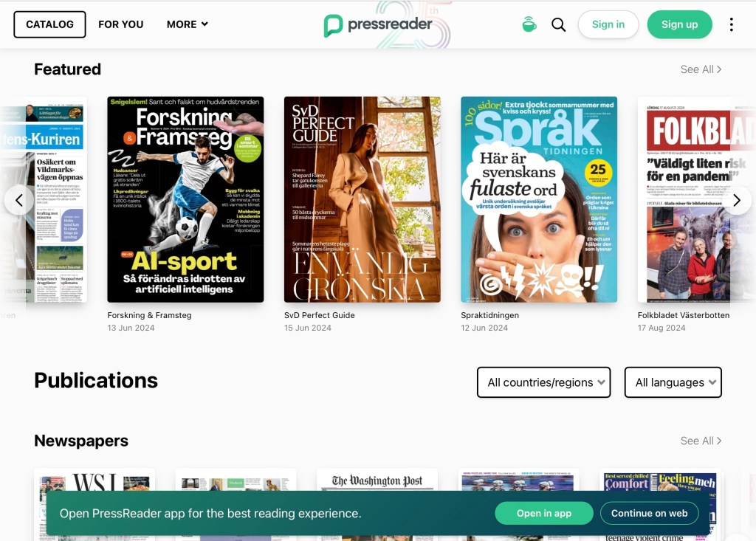Click the green Sign up button
The image size is (756, 541).
679,24
